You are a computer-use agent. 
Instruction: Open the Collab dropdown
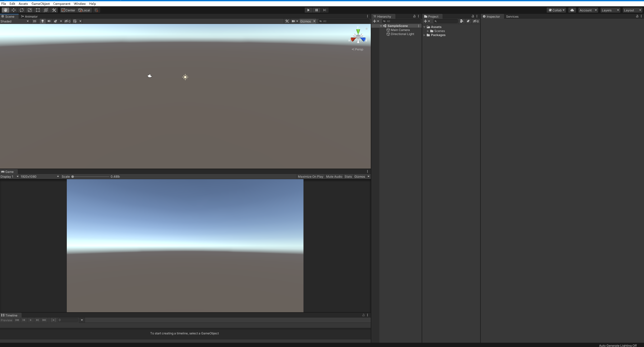point(556,10)
